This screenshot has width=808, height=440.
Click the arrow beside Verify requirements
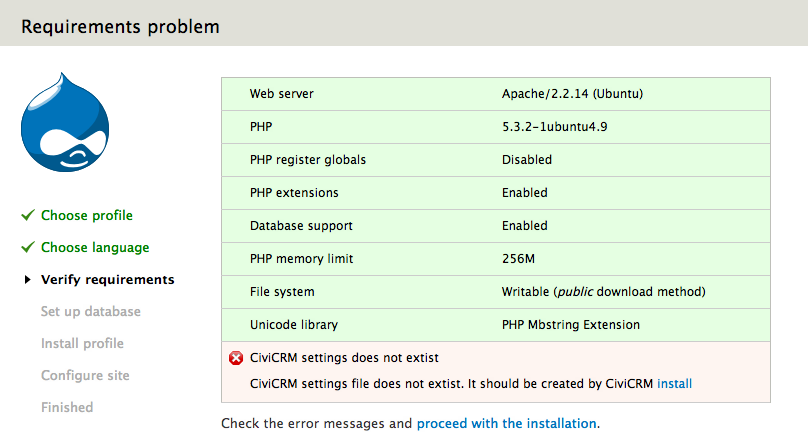coord(27,280)
